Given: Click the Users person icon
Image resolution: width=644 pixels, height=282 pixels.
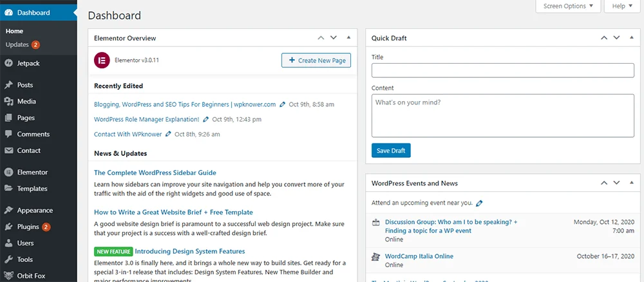Looking at the screenshot, I should 8,243.
